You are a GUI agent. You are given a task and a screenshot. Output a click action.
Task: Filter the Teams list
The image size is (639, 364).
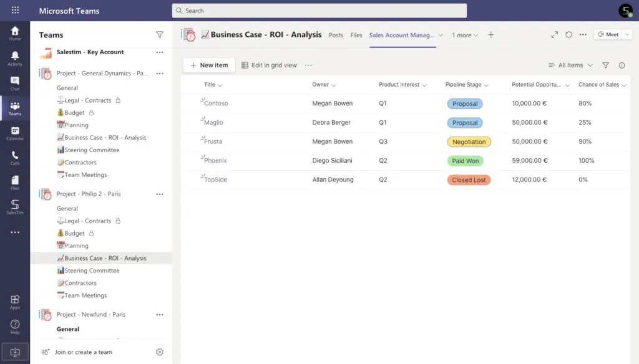pyautogui.click(x=160, y=35)
